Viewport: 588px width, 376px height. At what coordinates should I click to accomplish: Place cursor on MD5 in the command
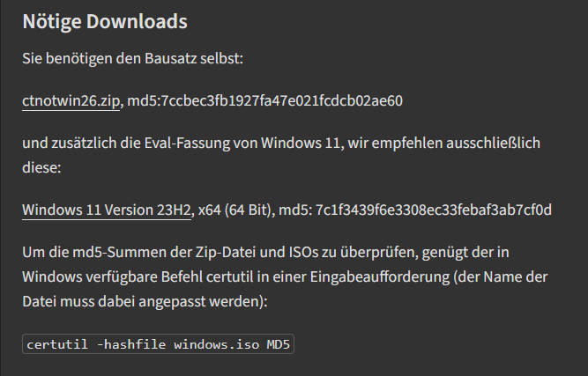tap(279, 344)
